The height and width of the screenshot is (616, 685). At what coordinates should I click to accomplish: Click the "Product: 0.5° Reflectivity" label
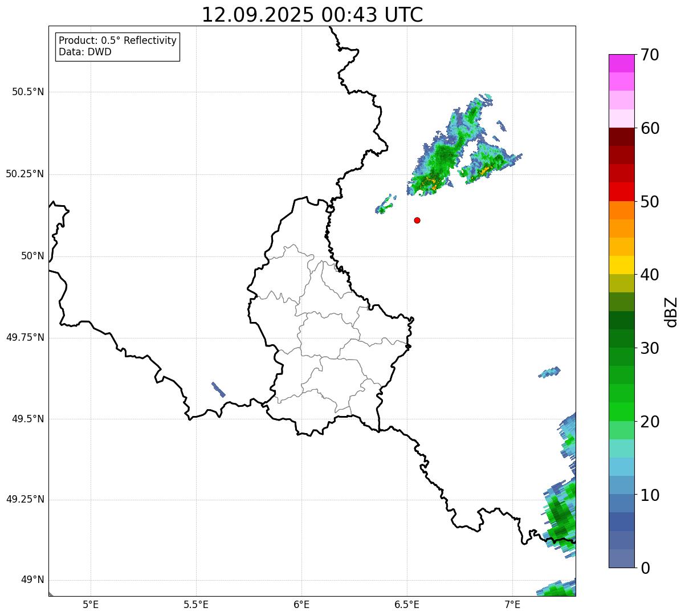[x=117, y=41]
